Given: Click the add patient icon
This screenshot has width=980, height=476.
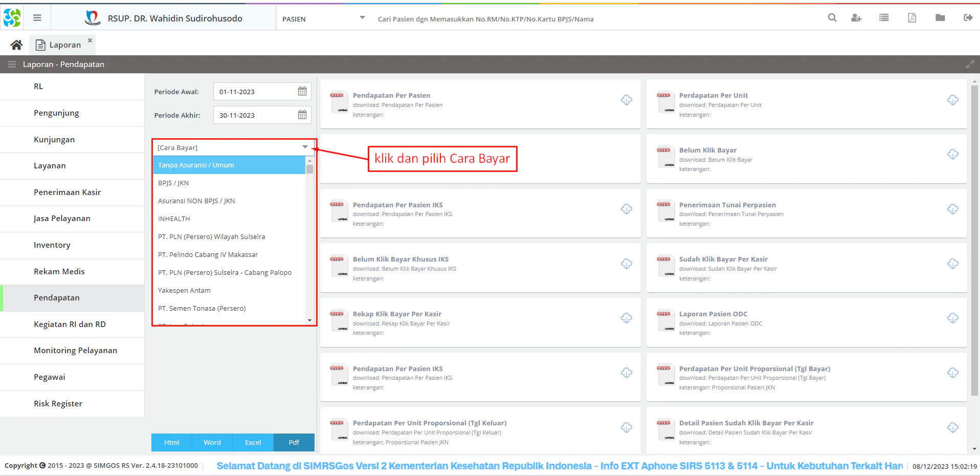Looking at the screenshot, I should coord(856,18).
